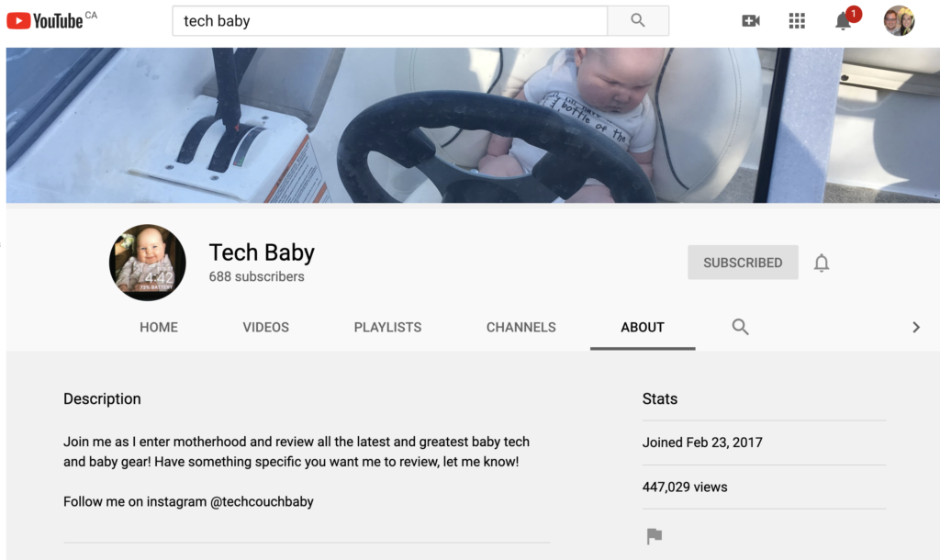Screen dimensions: 940x560
Task: Click the channel banner image
Action: pos(470,125)
